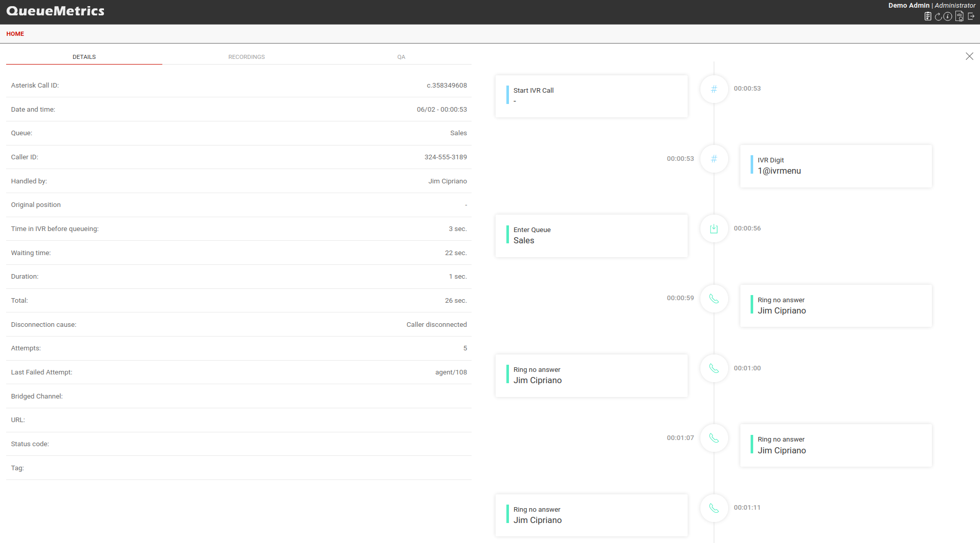Click Demo Admin user name

pyautogui.click(x=909, y=6)
